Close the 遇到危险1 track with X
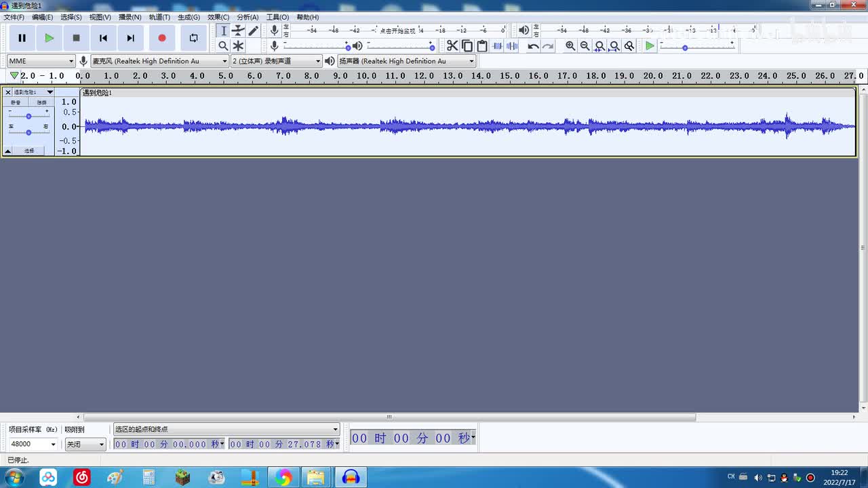 pos(8,92)
